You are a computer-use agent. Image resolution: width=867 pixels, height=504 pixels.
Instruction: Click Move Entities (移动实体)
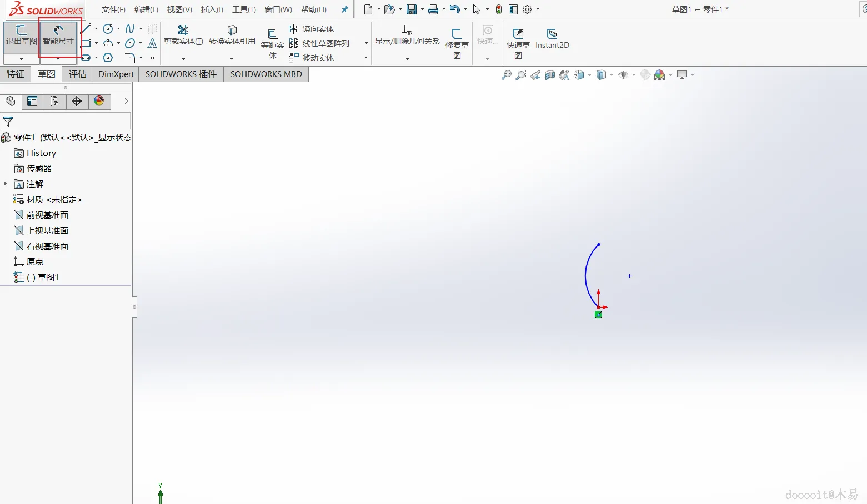[312, 58]
